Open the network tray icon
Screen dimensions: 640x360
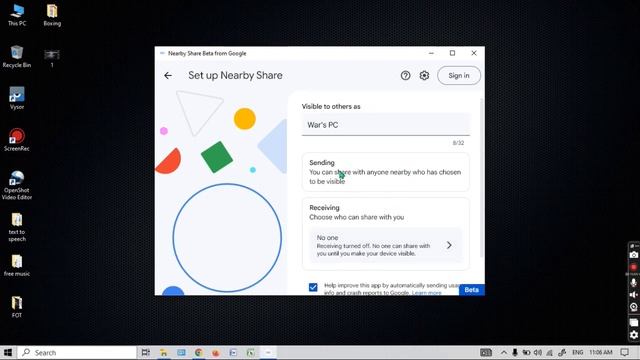(550, 352)
